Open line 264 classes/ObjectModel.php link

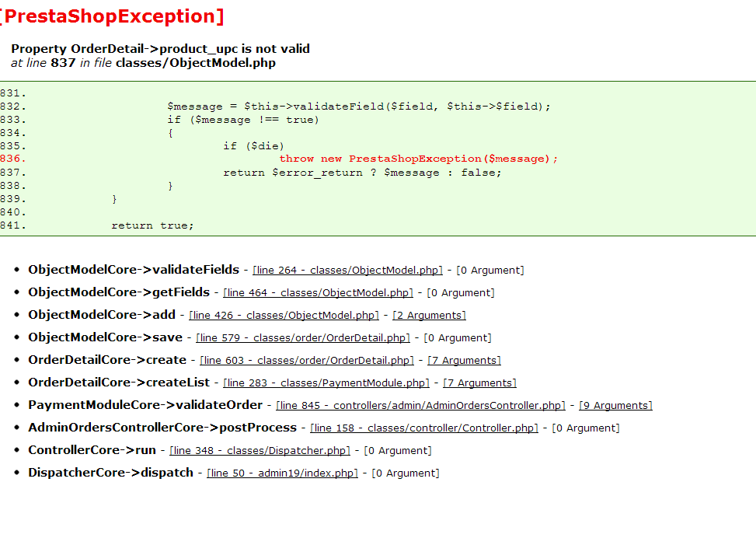tap(347, 270)
